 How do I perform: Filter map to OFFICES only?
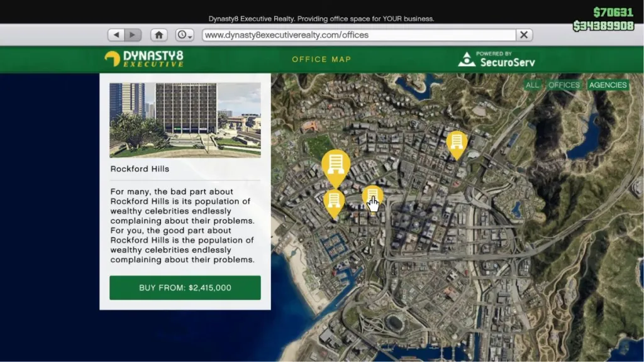[564, 85]
